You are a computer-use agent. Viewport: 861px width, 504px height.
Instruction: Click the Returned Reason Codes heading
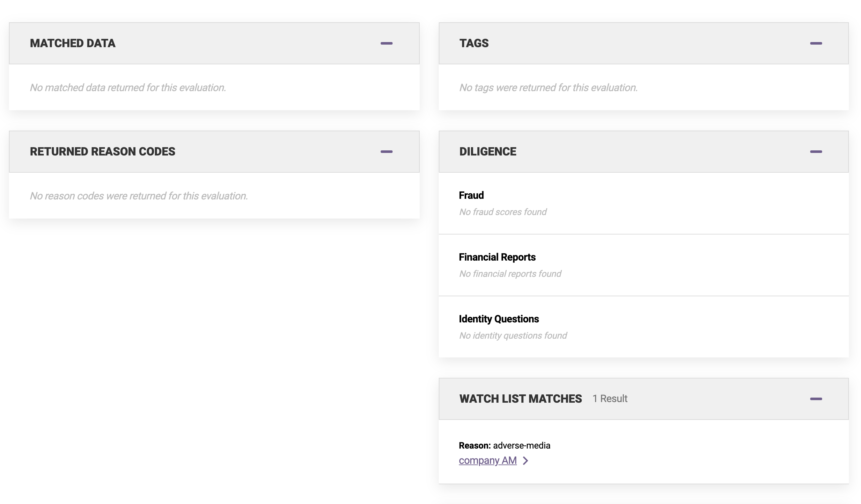[102, 152]
